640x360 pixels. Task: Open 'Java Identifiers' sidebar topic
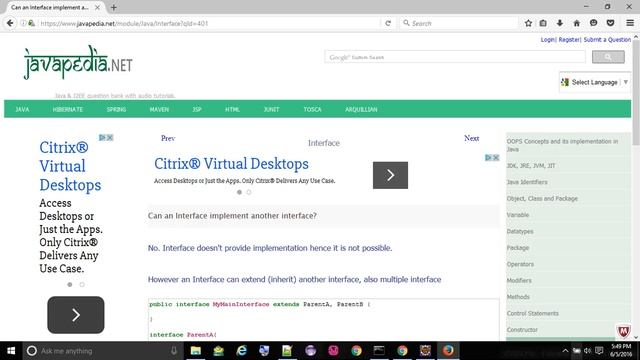point(527,182)
